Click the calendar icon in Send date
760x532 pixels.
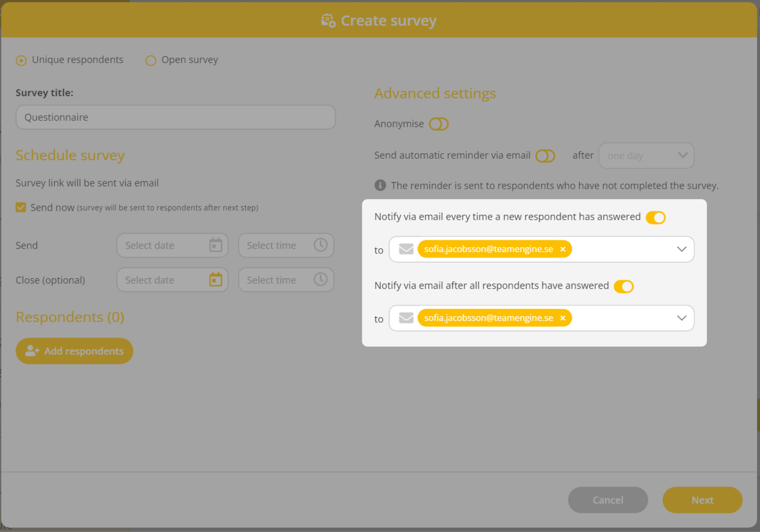pyautogui.click(x=216, y=245)
